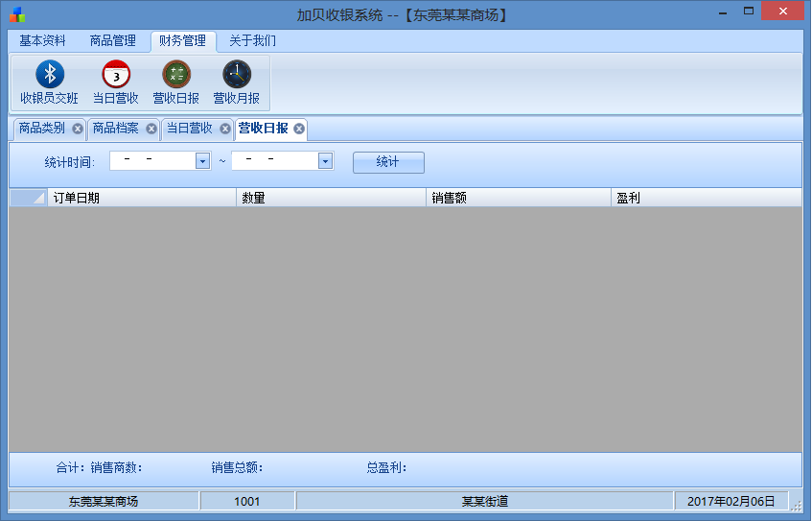Click the 当日营收 calendar icon

pyautogui.click(x=115, y=75)
